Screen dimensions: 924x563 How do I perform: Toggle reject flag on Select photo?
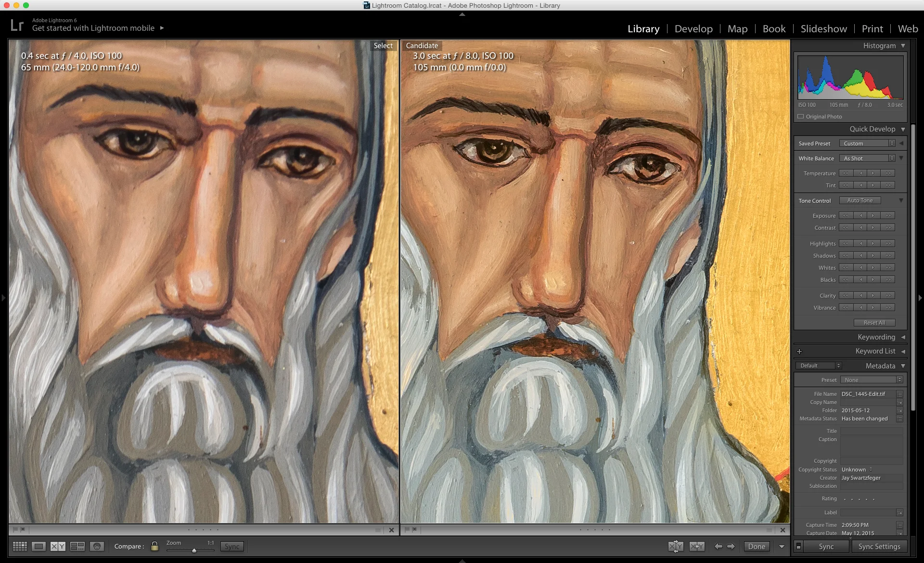point(23,529)
